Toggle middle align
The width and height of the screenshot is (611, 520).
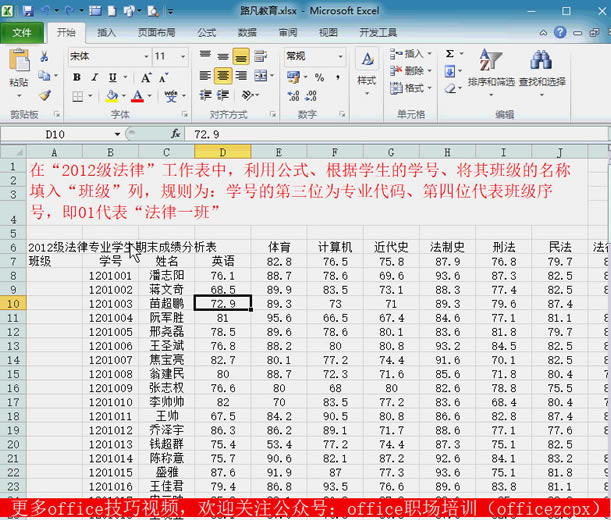click(223, 56)
